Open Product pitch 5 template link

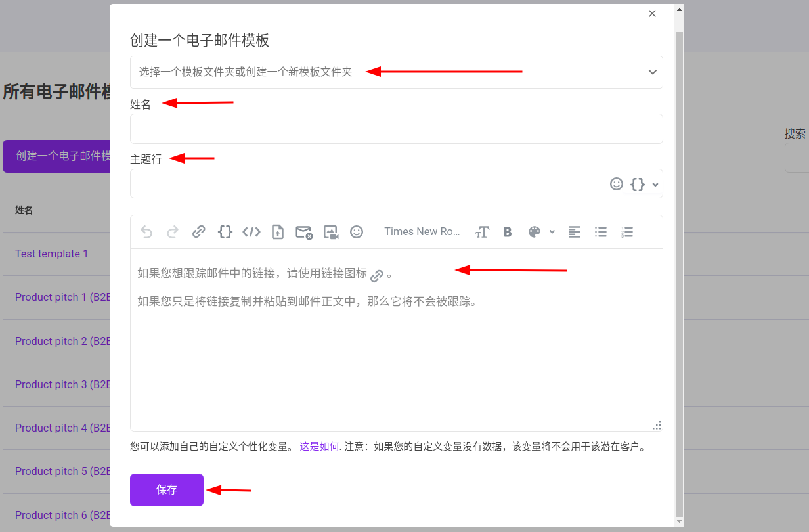pyautogui.click(x=62, y=472)
